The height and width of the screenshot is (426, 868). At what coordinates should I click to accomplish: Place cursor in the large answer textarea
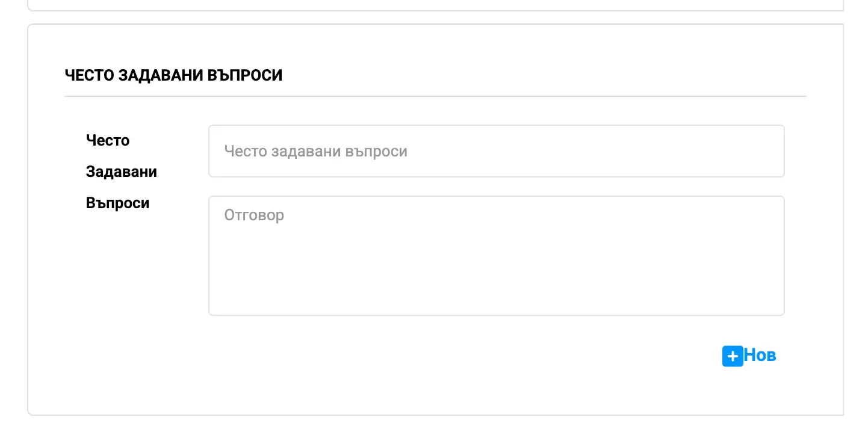(496, 255)
